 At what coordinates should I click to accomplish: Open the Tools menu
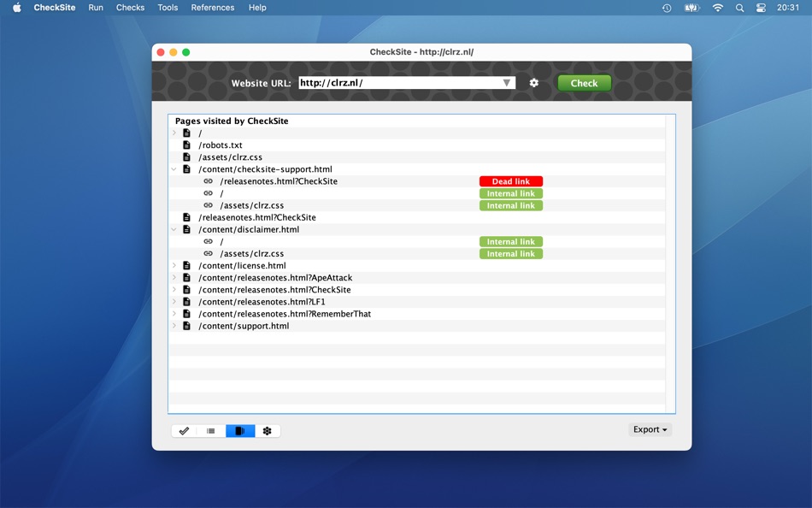[168, 8]
